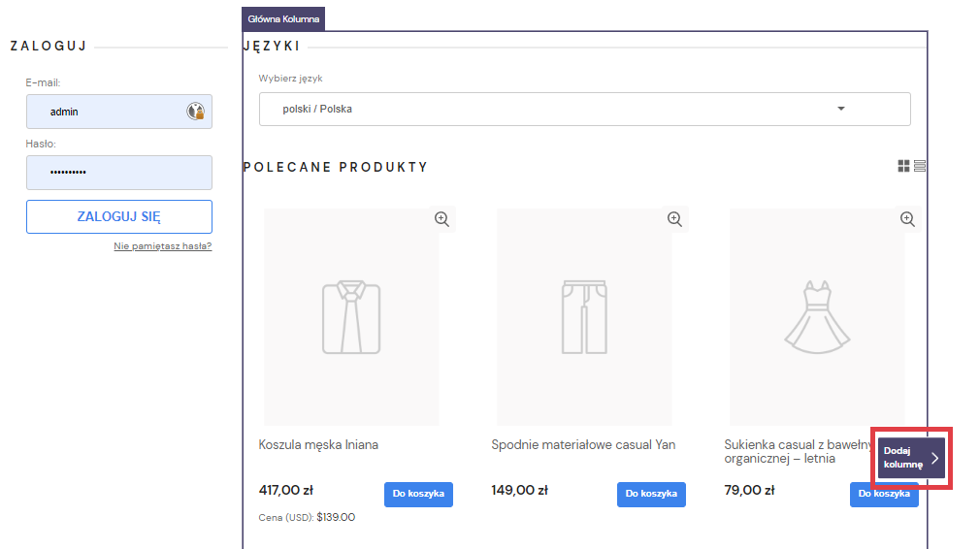Expand the 'polski / Polska' language dropdown
The height and width of the screenshot is (549, 980).
point(584,109)
